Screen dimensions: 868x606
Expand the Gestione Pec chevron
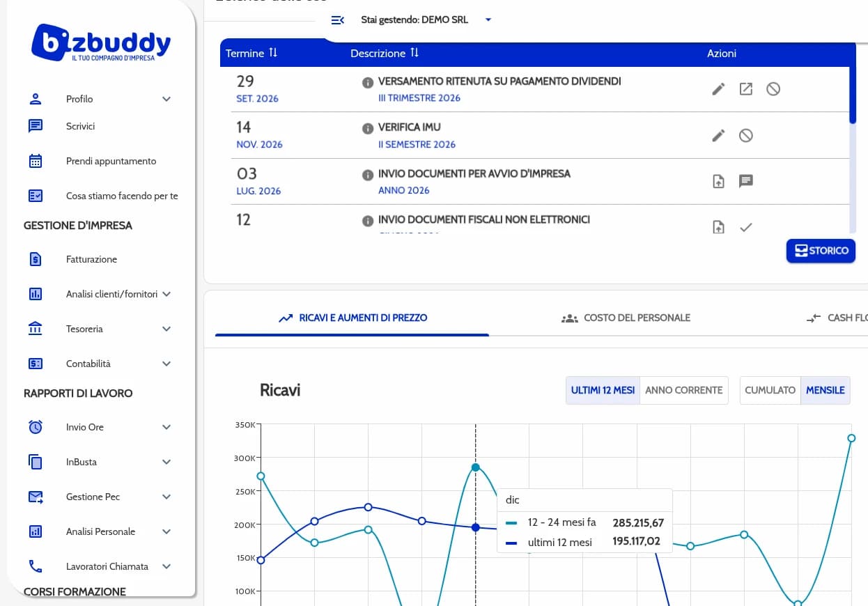tap(166, 497)
